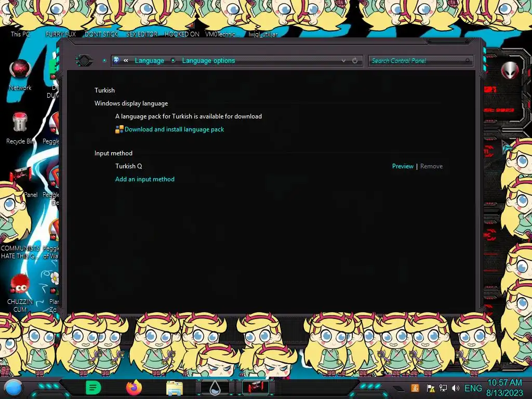The width and height of the screenshot is (532, 399).
Task: Open the breadcrumb dropdown after Language
Action: pyautogui.click(x=173, y=61)
